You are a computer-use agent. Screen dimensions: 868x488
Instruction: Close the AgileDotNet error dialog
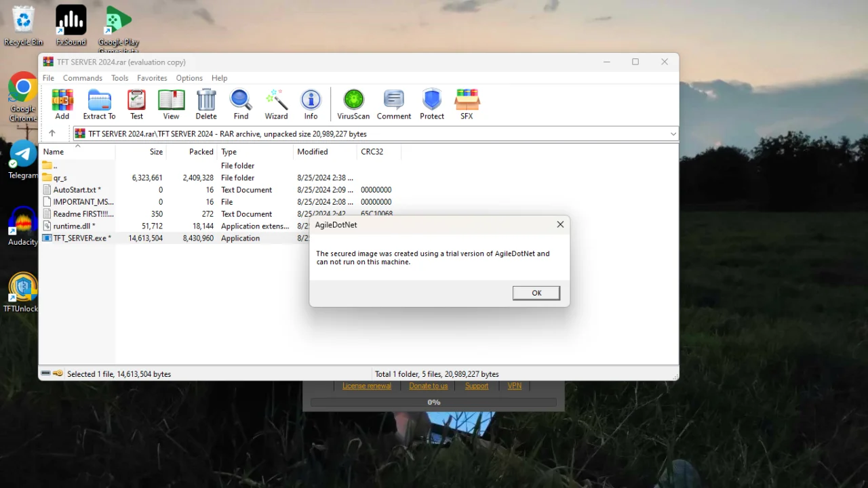(x=560, y=224)
